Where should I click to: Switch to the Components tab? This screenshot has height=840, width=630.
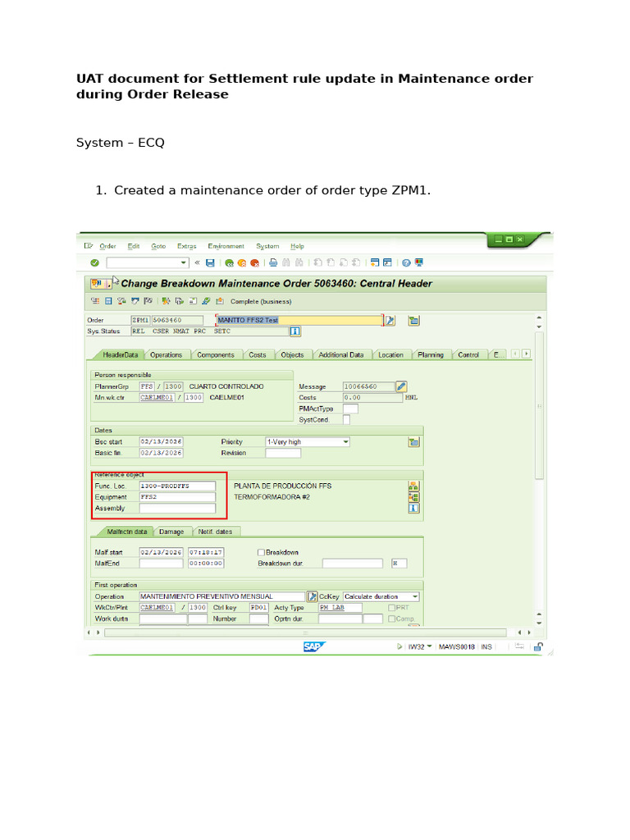pyautogui.click(x=216, y=354)
